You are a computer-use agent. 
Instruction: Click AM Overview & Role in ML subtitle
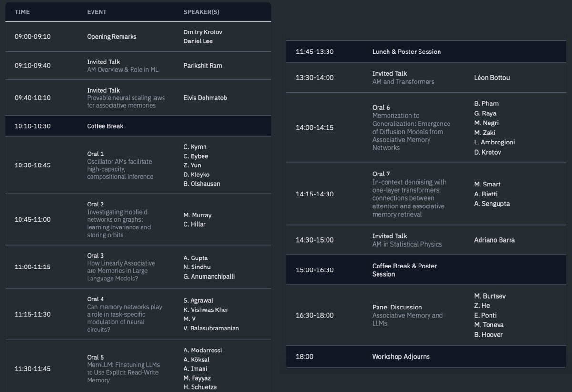(123, 69)
